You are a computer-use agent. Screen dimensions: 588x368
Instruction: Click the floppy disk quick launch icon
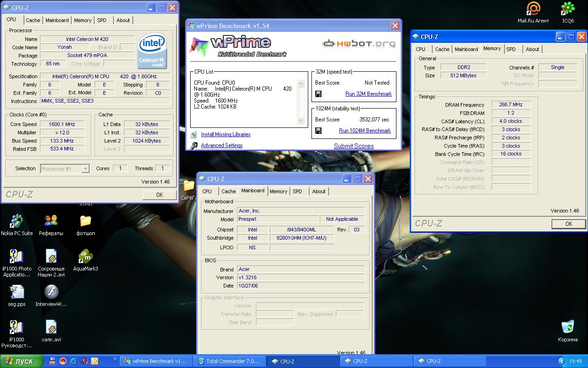tap(52, 361)
